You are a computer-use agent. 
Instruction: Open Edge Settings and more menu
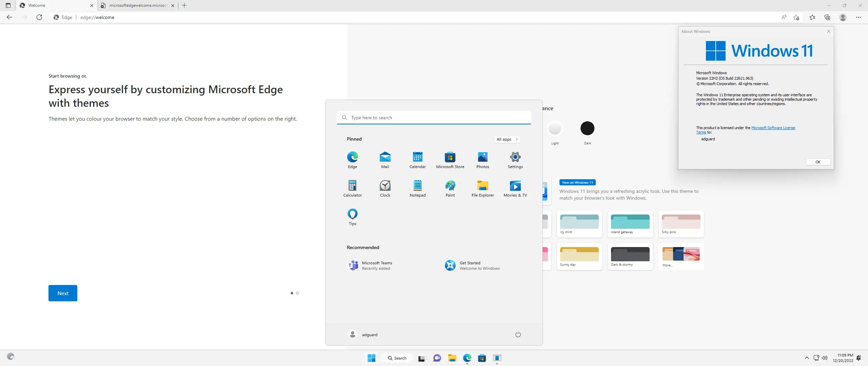pos(858,17)
